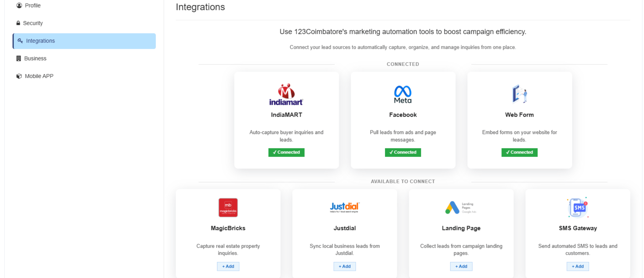
Task: Click 'Capture real estate property inquiries' text
Action: click(x=228, y=250)
